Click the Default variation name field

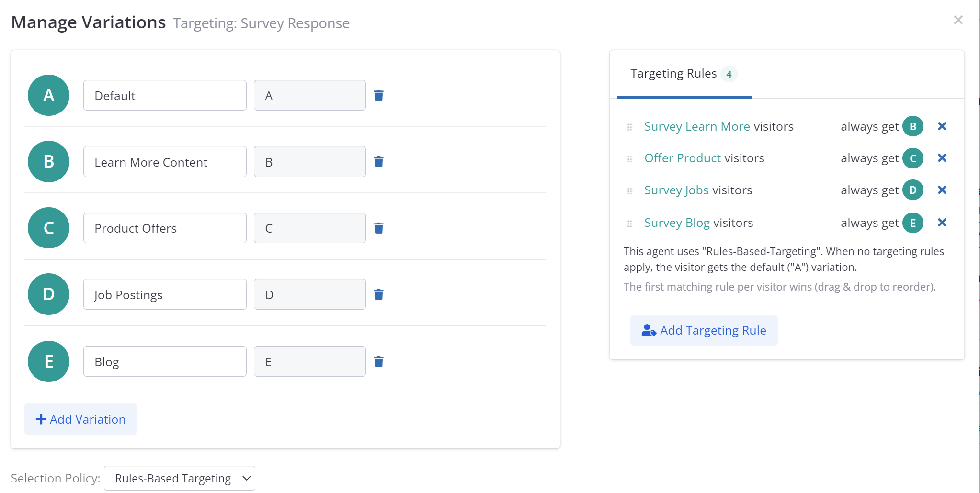pos(165,96)
